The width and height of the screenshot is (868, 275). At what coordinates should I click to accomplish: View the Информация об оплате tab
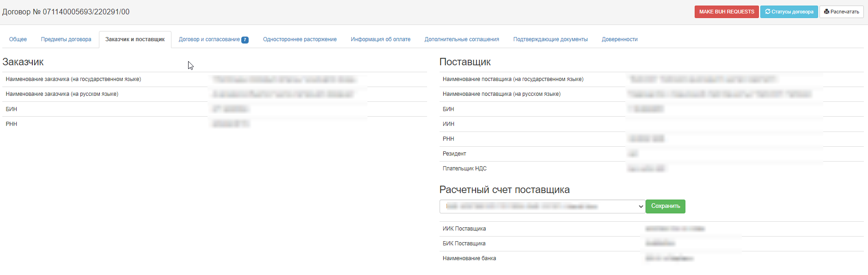pyautogui.click(x=380, y=39)
